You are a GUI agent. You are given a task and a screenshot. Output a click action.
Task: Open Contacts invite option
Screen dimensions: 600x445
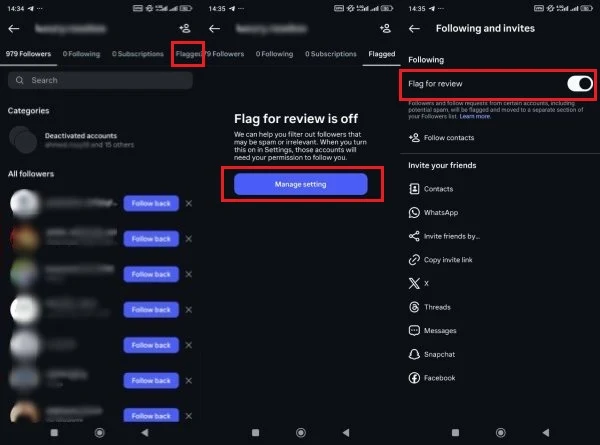pos(438,188)
